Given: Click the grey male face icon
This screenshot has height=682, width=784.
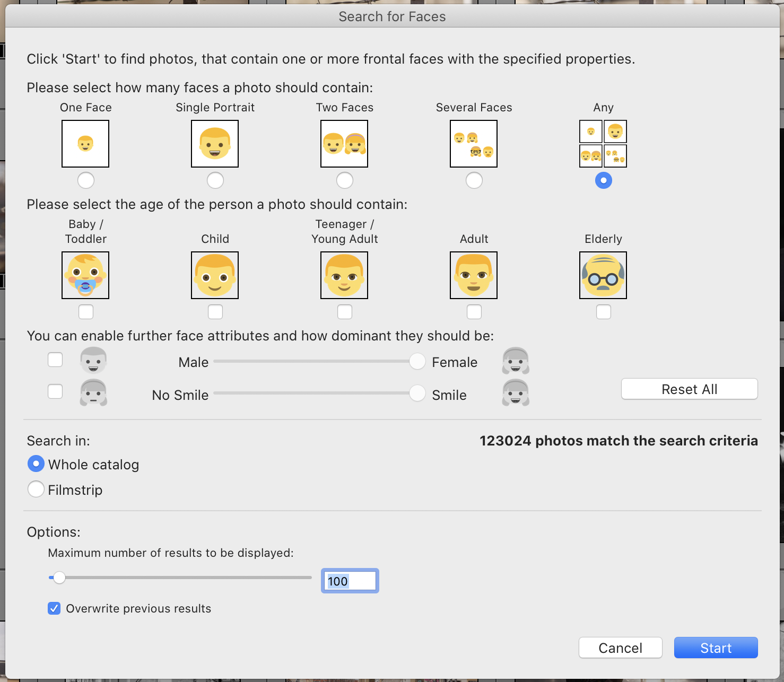Looking at the screenshot, I should click(x=93, y=361).
